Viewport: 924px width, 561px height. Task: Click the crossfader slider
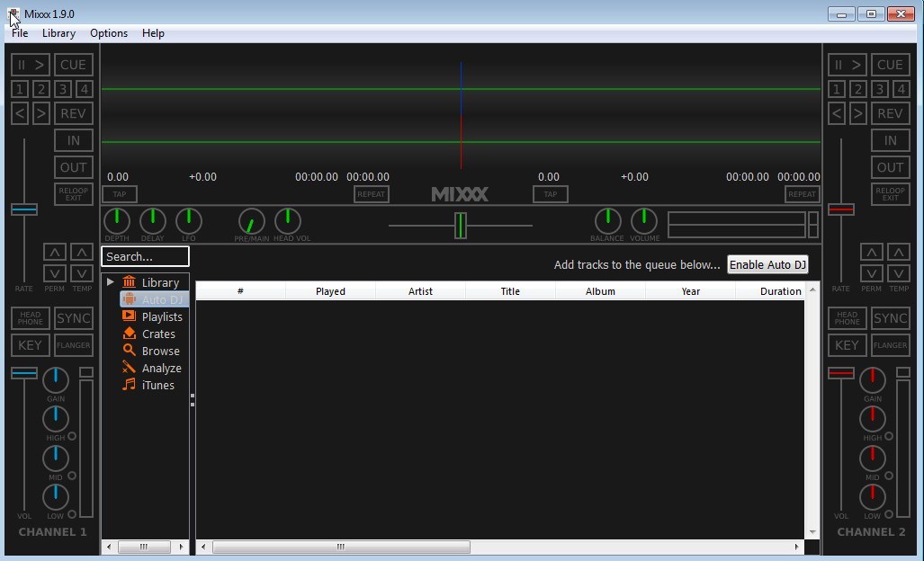coord(461,226)
